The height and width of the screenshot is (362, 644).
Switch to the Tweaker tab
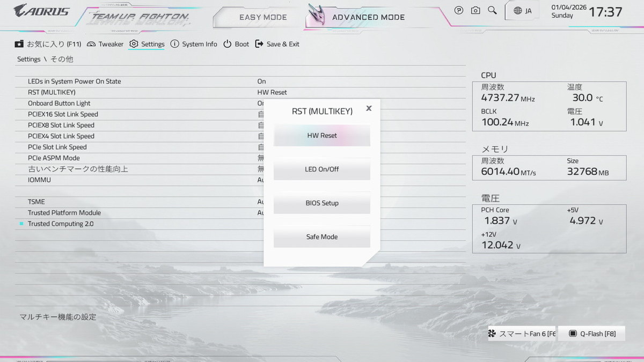(105, 44)
